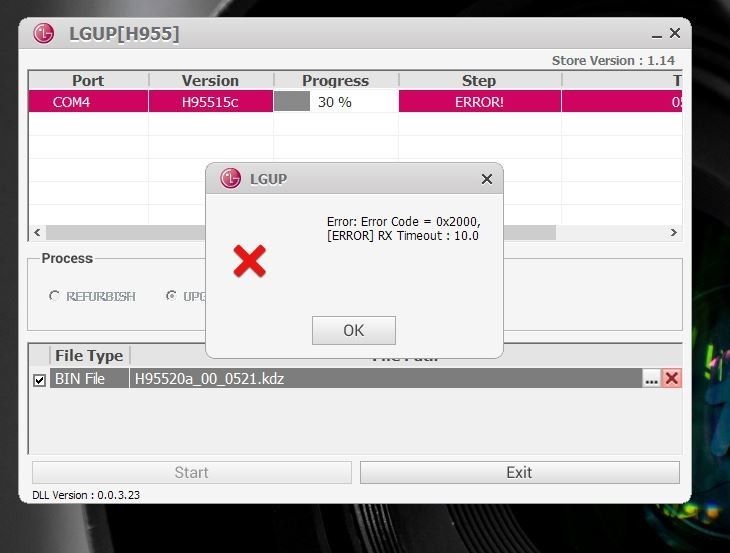Click the Start button
This screenshot has height=553, width=730.
click(192, 472)
